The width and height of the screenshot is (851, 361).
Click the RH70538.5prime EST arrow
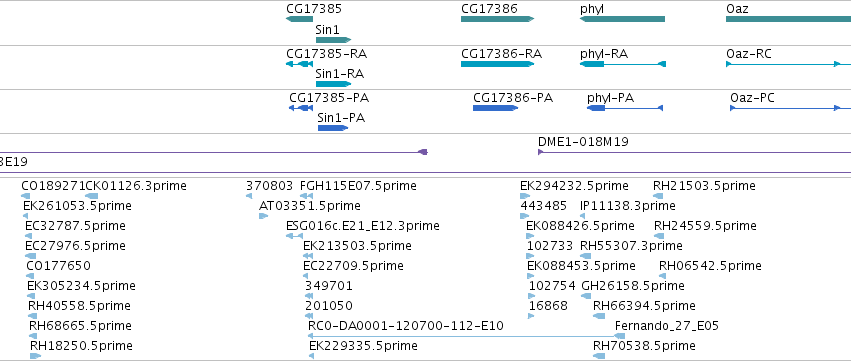[x=599, y=356]
